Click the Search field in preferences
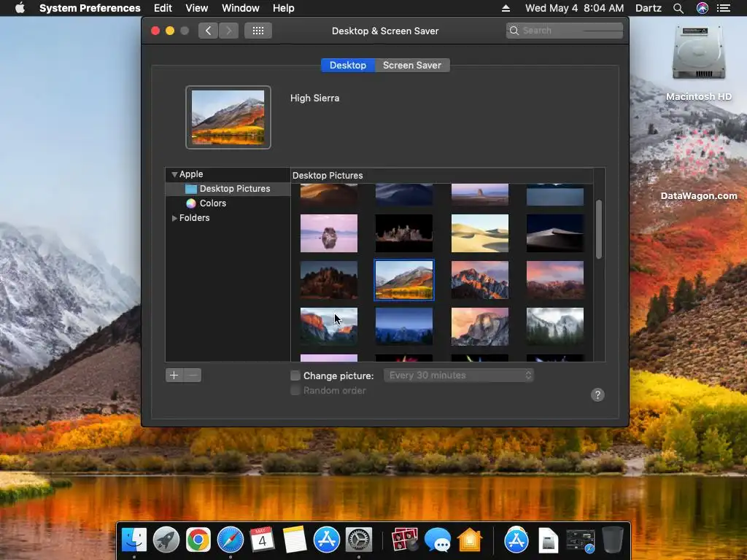 [565, 31]
